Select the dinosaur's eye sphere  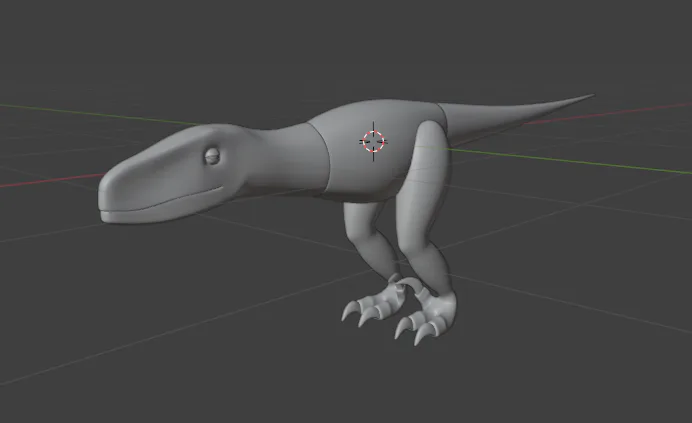pyautogui.click(x=212, y=156)
